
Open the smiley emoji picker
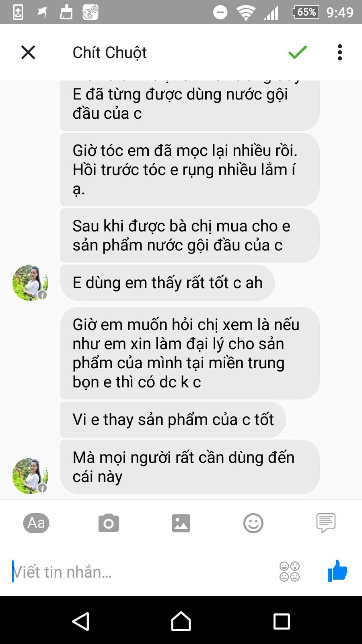(253, 523)
